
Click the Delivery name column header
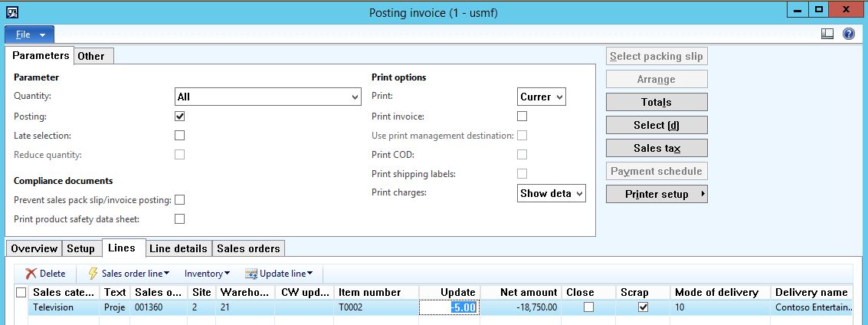coord(812,292)
